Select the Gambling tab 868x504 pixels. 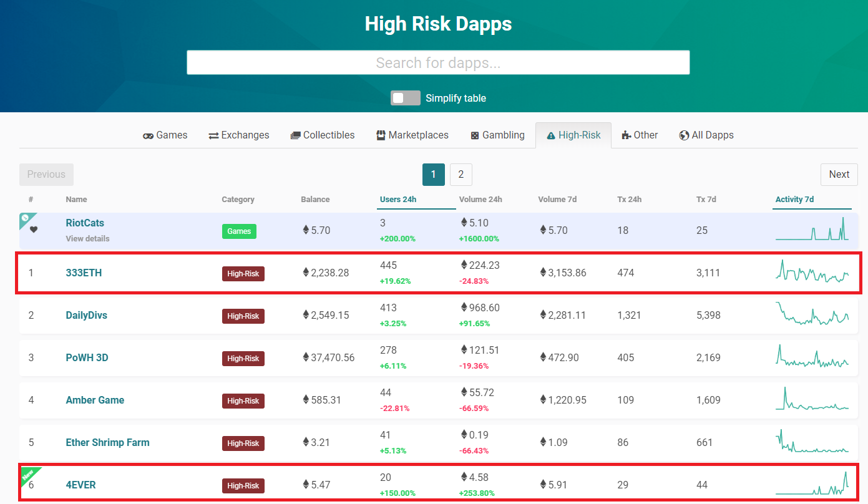pyautogui.click(x=497, y=135)
